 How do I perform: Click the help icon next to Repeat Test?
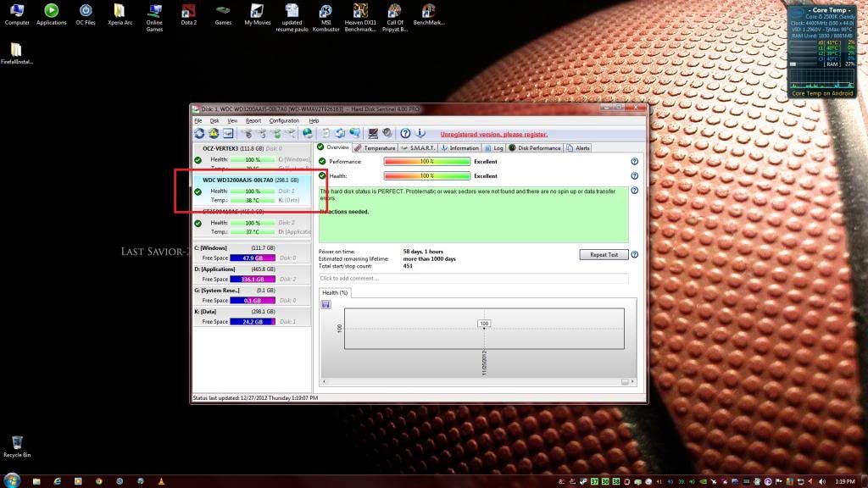pyautogui.click(x=634, y=254)
